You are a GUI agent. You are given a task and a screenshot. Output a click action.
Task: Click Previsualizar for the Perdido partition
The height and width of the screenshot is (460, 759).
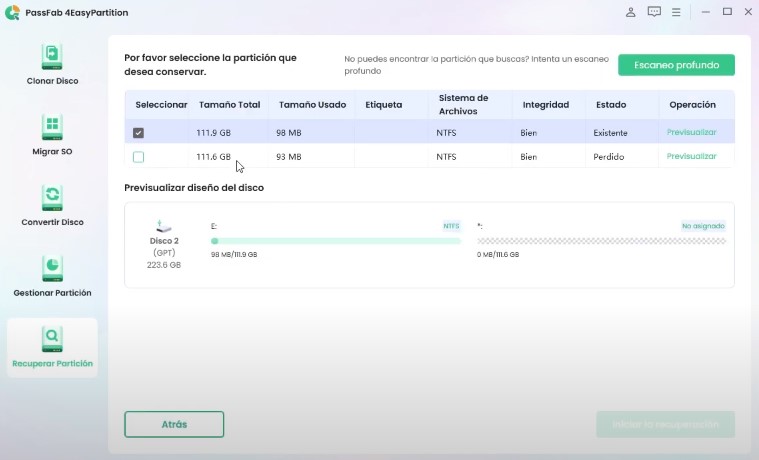tap(691, 157)
